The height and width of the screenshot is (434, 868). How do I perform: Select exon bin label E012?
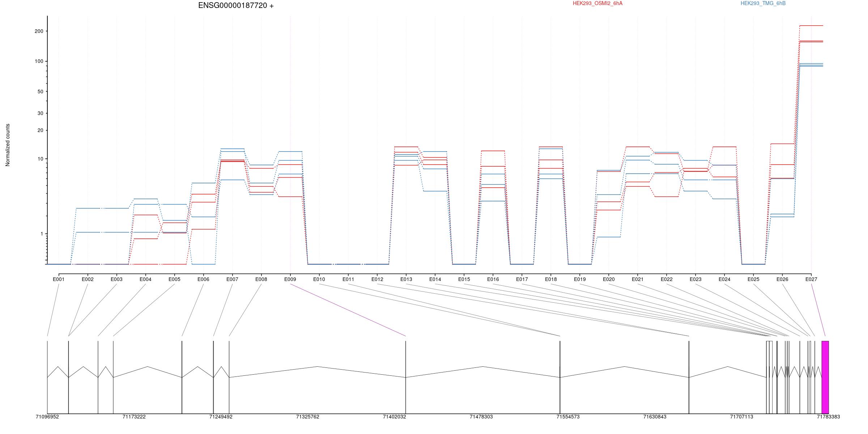377,279
